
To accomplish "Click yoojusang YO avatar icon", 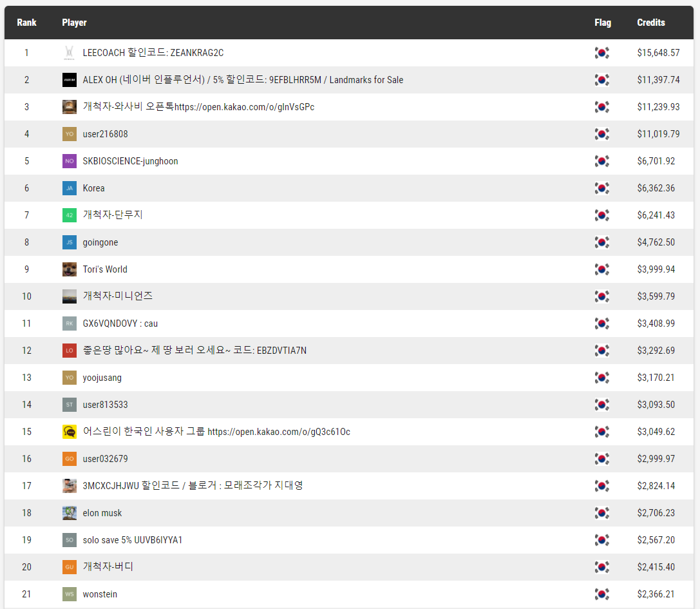I will coord(69,378).
